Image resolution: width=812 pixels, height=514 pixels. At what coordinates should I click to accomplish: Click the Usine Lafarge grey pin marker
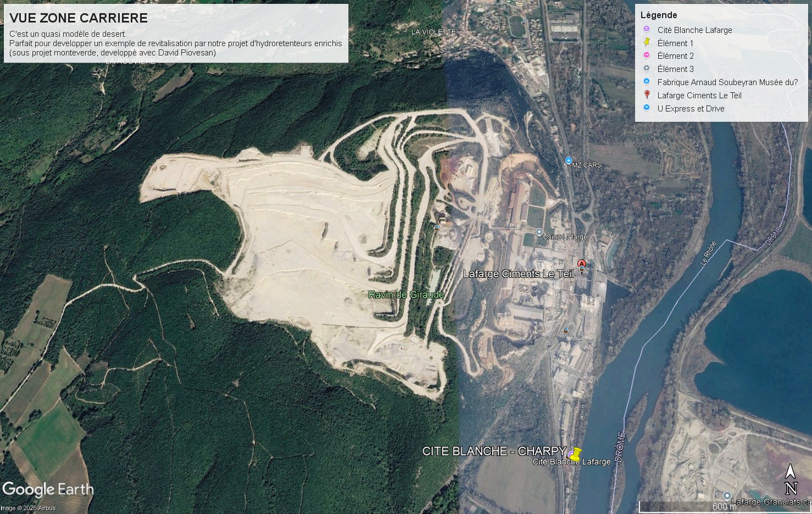point(539,232)
